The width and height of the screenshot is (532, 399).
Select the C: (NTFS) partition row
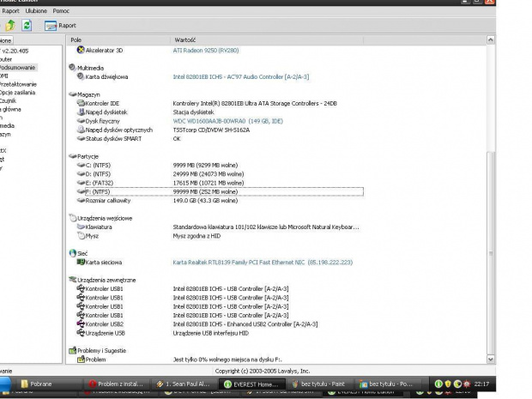(221, 166)
